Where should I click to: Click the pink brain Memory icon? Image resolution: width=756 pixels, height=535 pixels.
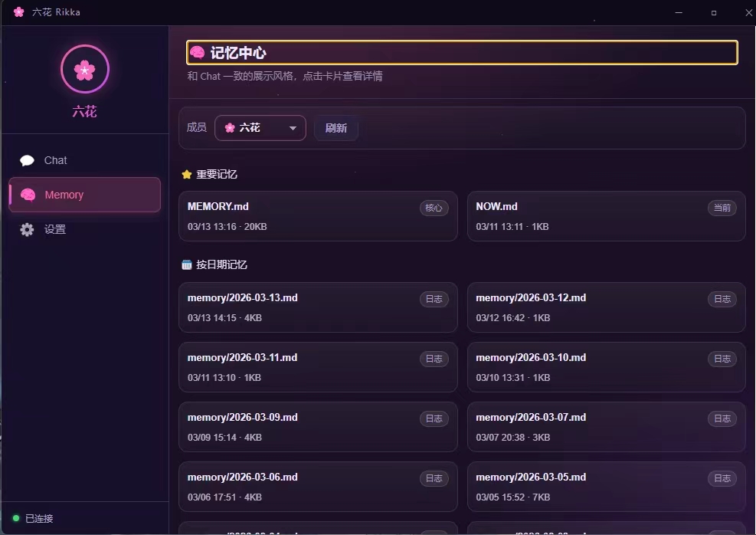pyautogui.click(x=28, y=195)
